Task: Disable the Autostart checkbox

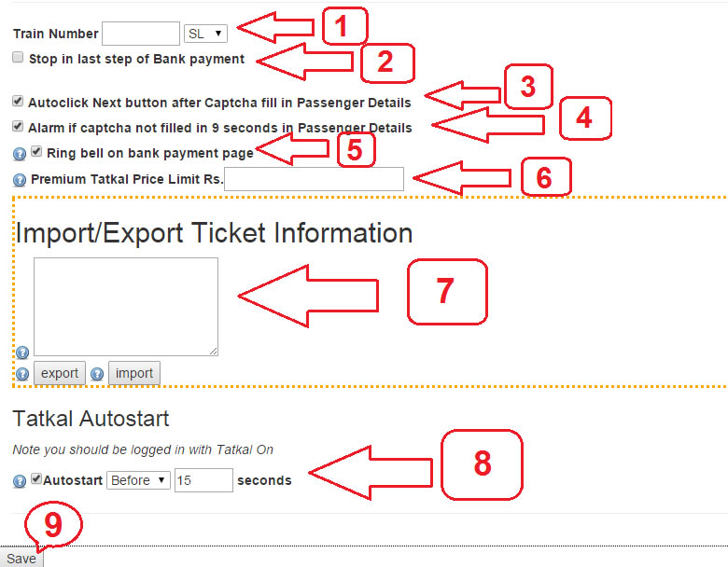Action: click(36, 478)
